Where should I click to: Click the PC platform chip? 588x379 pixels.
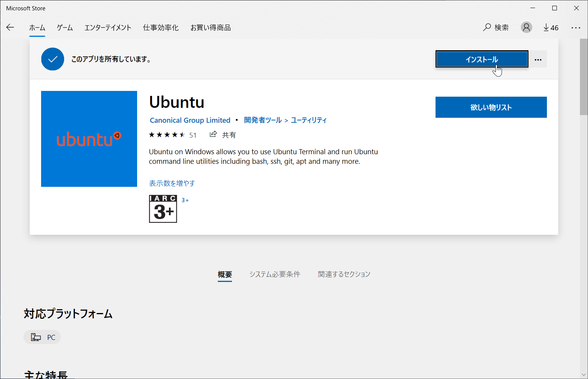(42, 337)
